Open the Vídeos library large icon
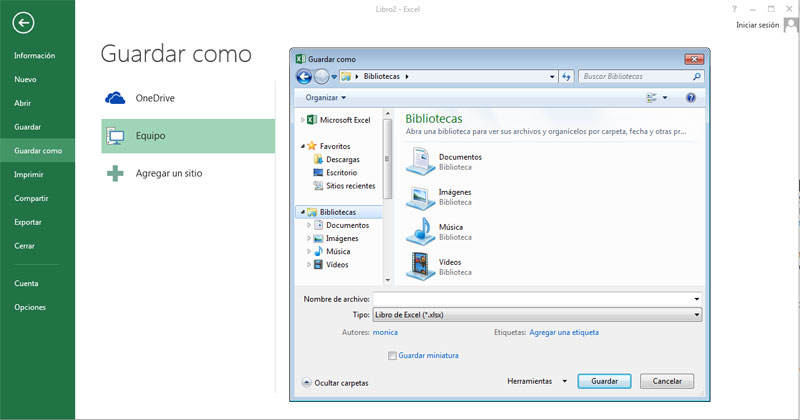This screenshot has width=800, height=420. click(420, 266)
